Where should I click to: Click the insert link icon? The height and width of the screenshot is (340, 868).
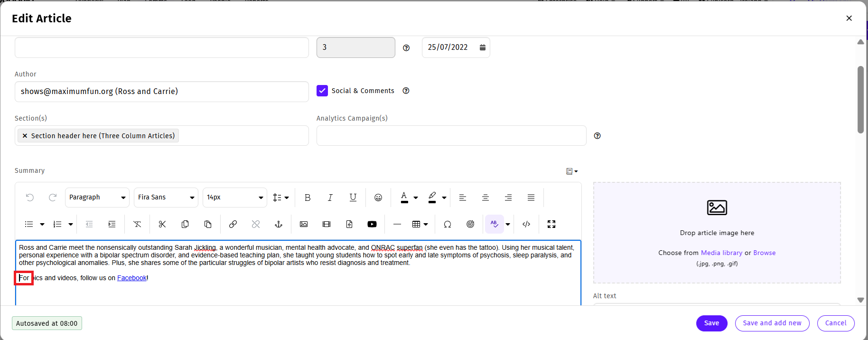click(x=233, y=224)
